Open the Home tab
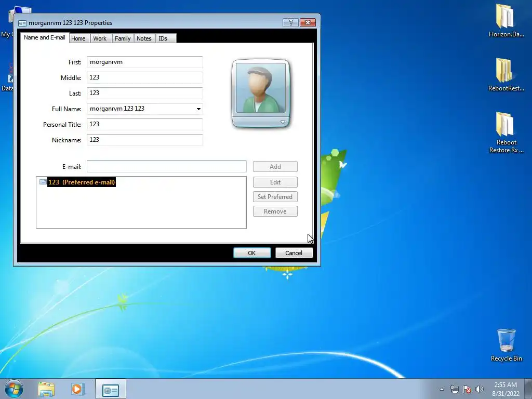Screen dimensions: 532x399 (x=78, y=38)
